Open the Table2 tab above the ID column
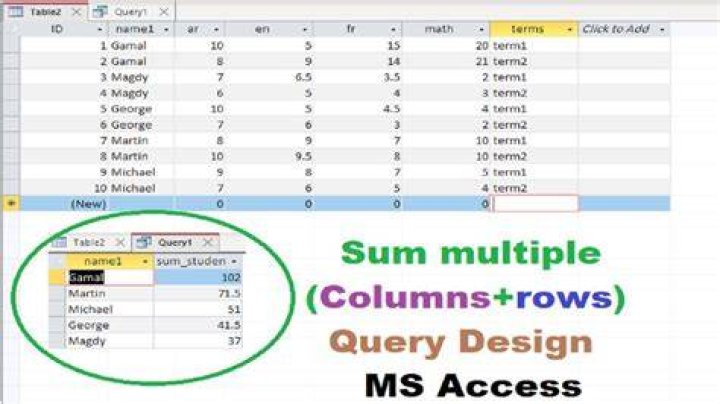The image size is (720, 404). (x=45, y=12)
